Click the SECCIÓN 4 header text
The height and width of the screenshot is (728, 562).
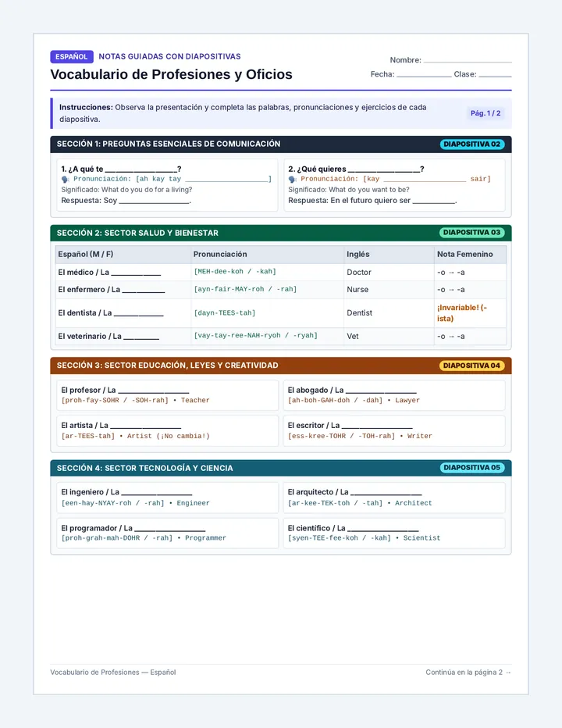(144, 468)
